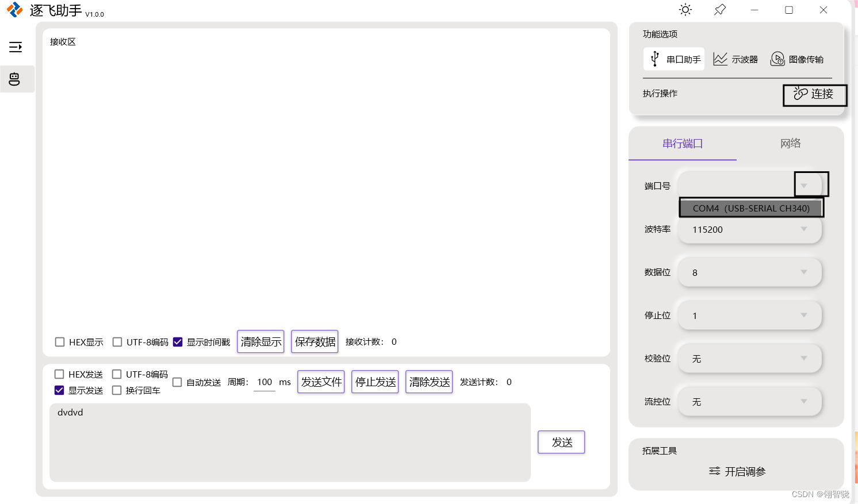Viewport: 858px width, 504px height.
Task: Select COM4 USB-SERIAL CH340 port
Action: pos(751,208)
